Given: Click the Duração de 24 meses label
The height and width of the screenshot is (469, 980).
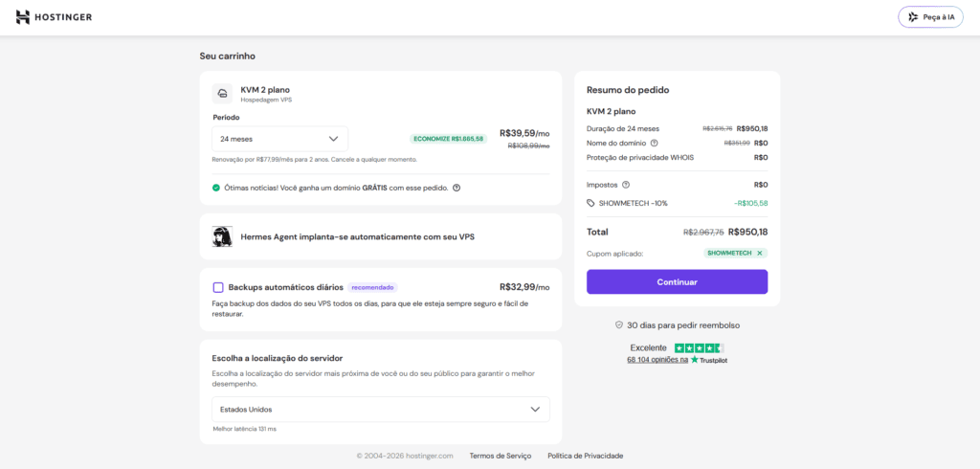Looking at the screenshot, I should (x=622, y=129).
